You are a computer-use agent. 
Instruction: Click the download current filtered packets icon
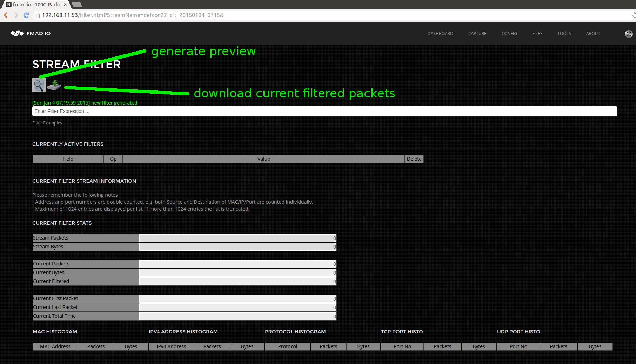pyautogui.click(x=54, y=85)
